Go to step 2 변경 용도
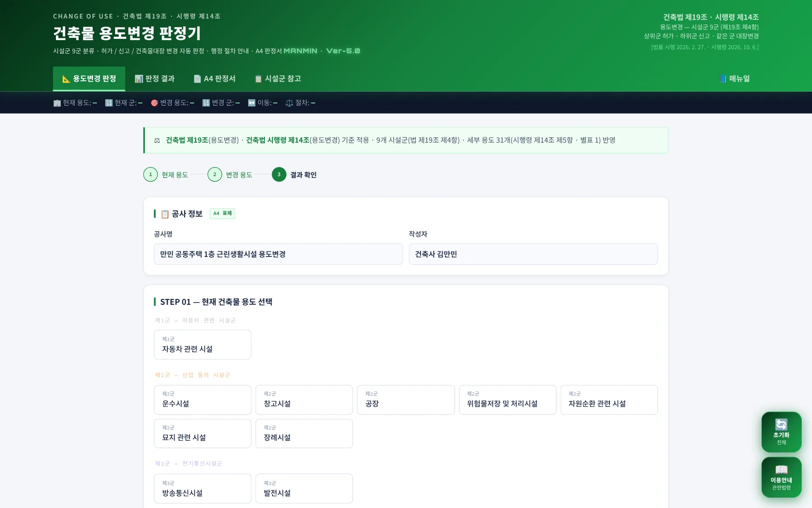This screenshot has width=812, height=508. click(230, 175)
